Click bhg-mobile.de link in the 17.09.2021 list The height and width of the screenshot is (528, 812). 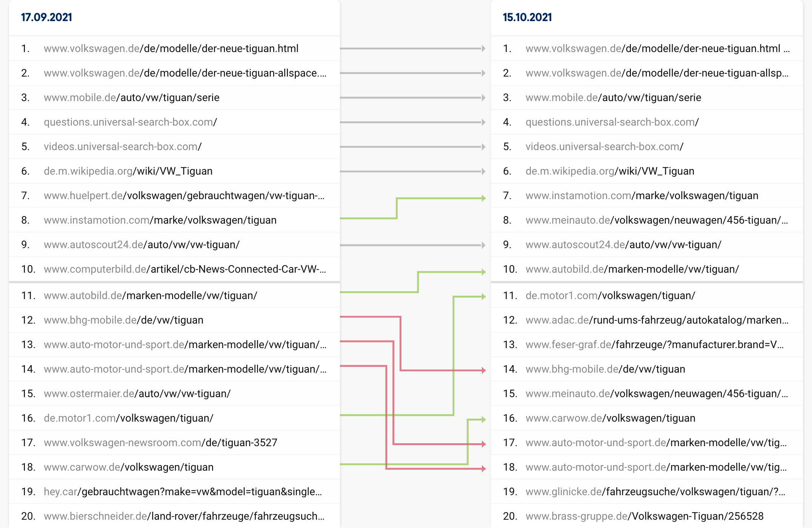[123, 320]
